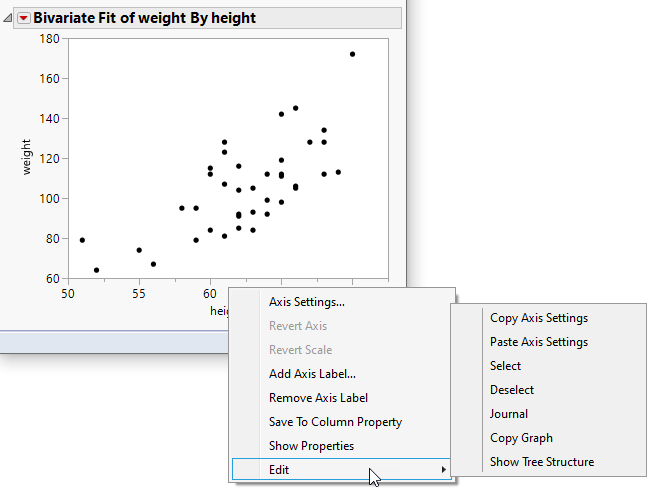Click Copy Graph option

pos(521,438)
